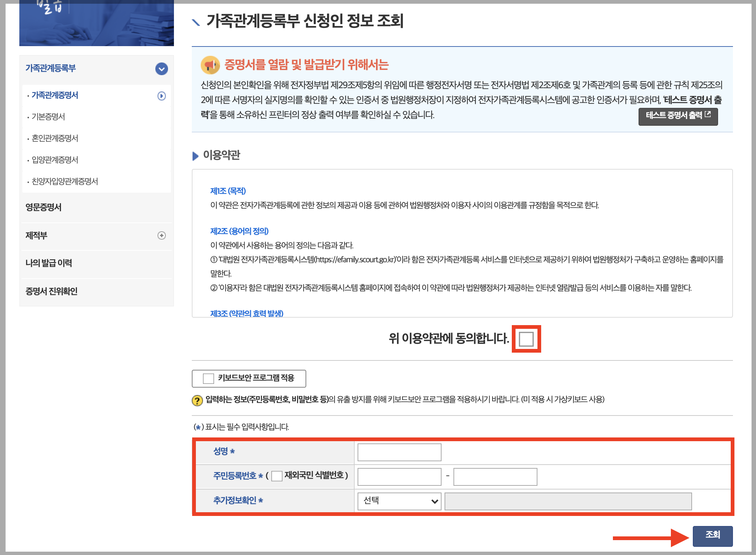Click blue triangle beside 이용약관 heading

point(196,156)
